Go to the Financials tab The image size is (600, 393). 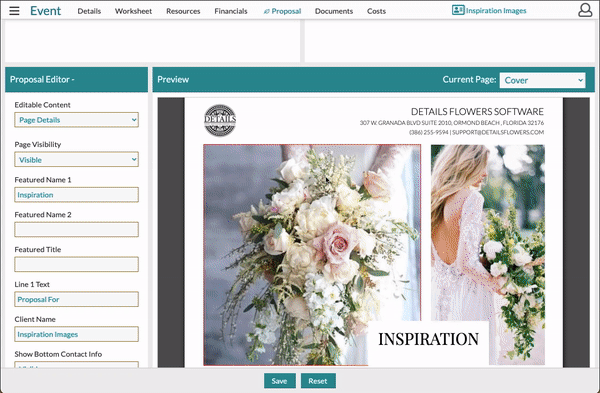(x=231, y=11)
